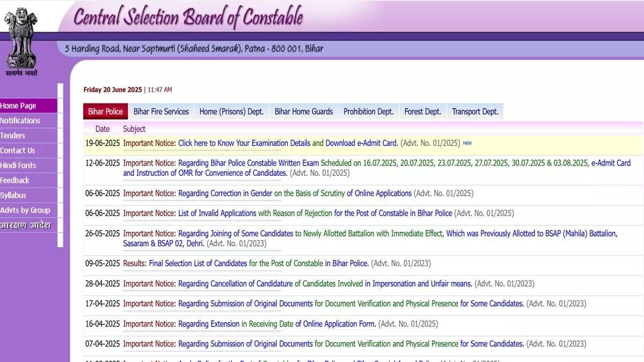Select the Bihar Police tab
Image resolution: width=644 pixels, height=362 pixels.
(106, 112)
